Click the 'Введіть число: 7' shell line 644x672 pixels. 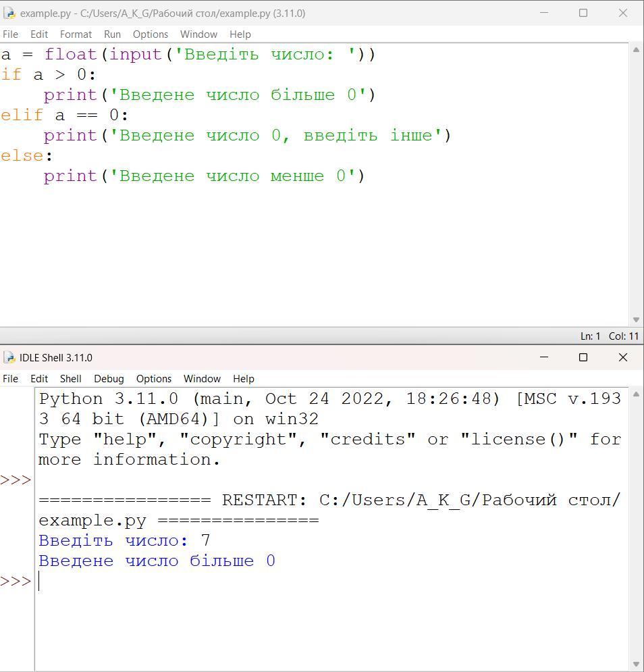124,541
